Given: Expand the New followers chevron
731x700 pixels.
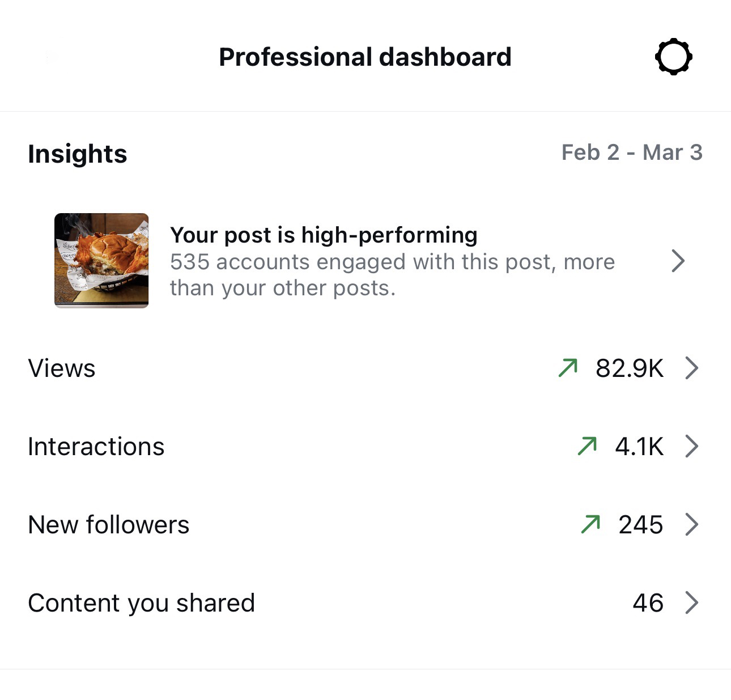Looking at the screenshot, I should (692, 524).
